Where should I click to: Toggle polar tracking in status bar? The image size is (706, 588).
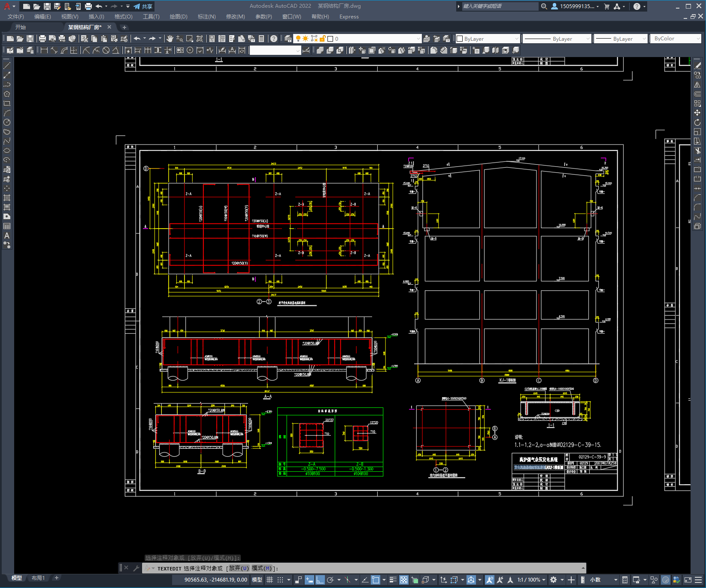[330, 580]
